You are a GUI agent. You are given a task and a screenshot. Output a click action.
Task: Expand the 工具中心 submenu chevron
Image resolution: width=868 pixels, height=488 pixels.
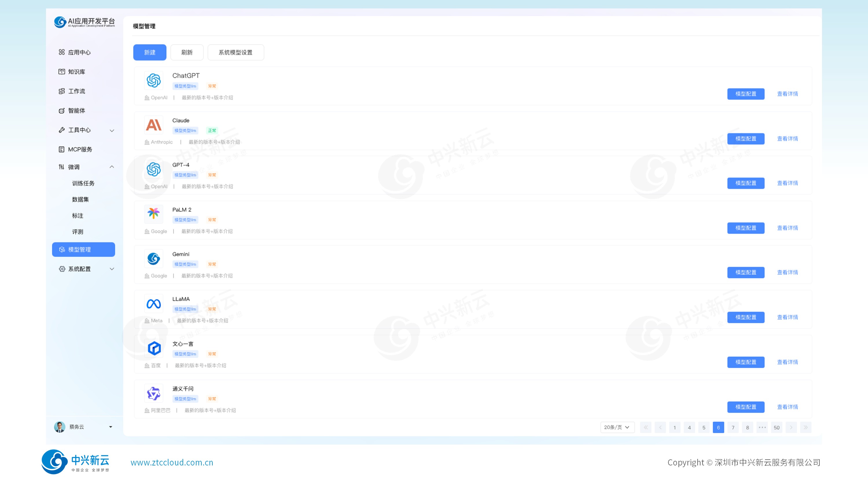tap(112, 130)
